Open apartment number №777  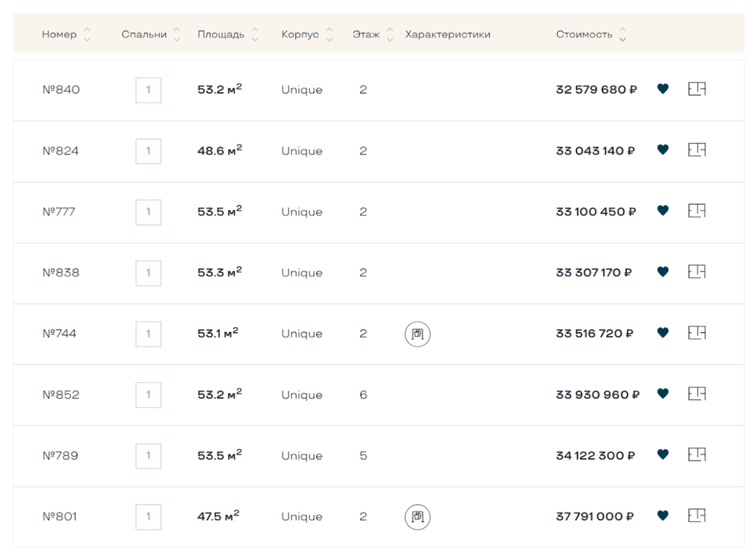59,212
